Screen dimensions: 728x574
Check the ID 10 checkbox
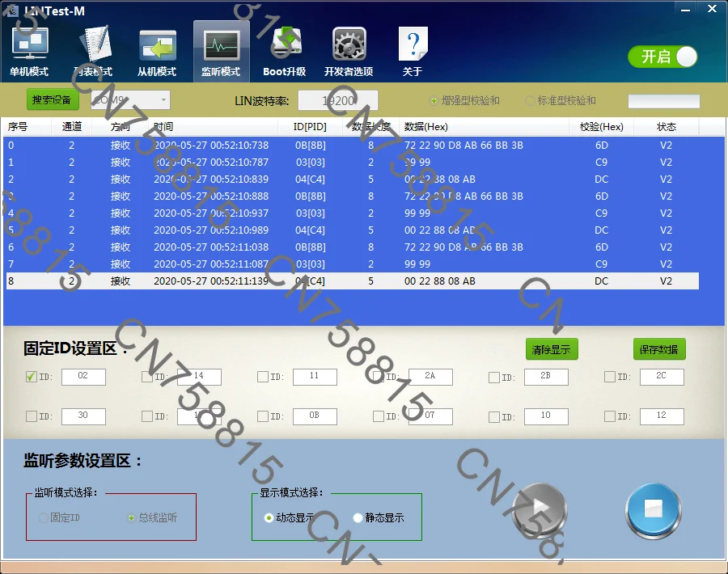(x=494, y=416)
